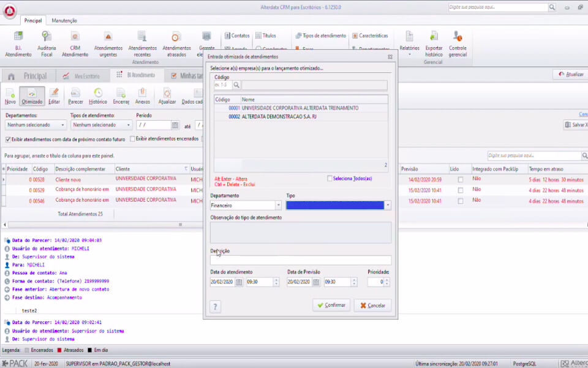Open Auditoria Fiscal ribbon icon
The width and height of the screenshot is (588, 368).
click(x=47, y=44)
